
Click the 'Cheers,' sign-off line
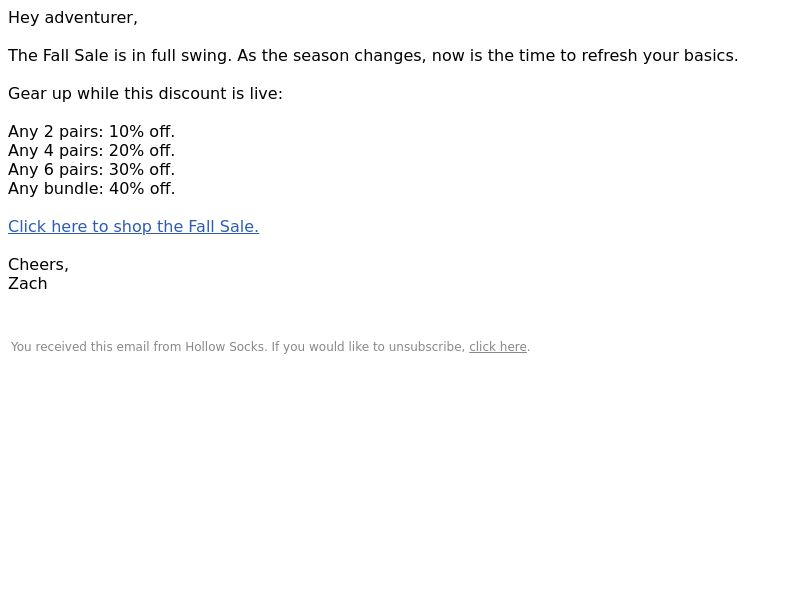(38, 264)
